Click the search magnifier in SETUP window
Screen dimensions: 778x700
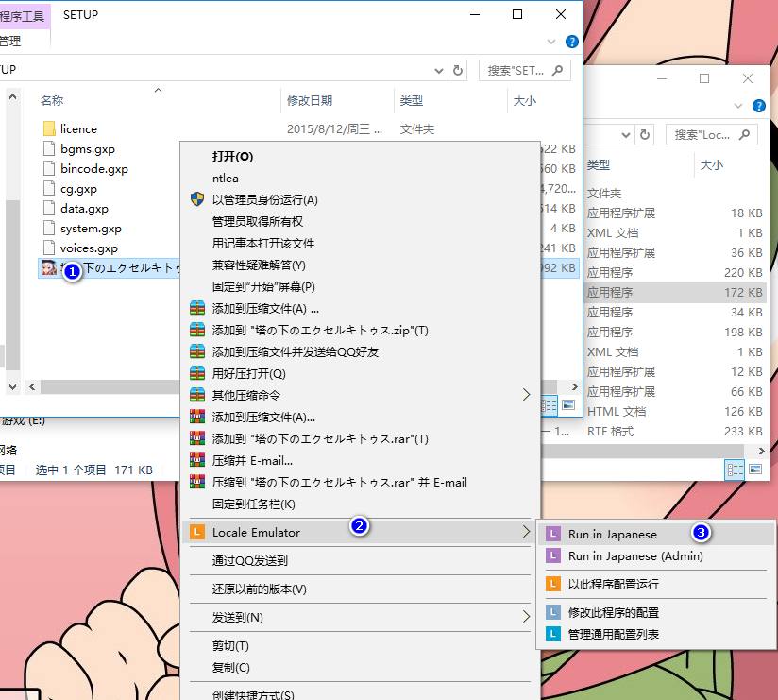click(x=558, y=71)
